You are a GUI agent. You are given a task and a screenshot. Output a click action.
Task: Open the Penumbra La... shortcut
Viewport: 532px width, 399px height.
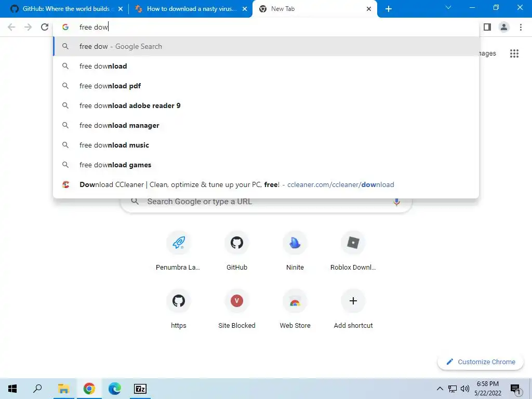(x=179, y=251)
